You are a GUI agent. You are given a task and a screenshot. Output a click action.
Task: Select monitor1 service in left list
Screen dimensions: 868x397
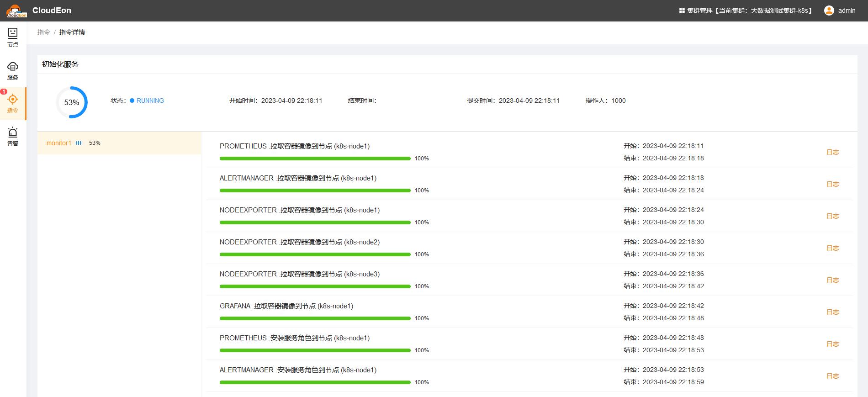pyautogui.click(x=119, y=143)
